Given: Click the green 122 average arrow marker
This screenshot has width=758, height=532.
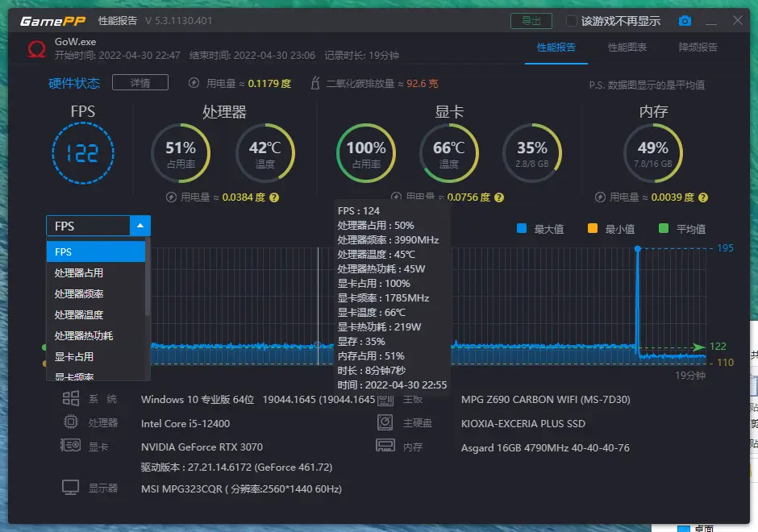Looking at the screenshot, I should pyautogui.click(x=698, y=347).
